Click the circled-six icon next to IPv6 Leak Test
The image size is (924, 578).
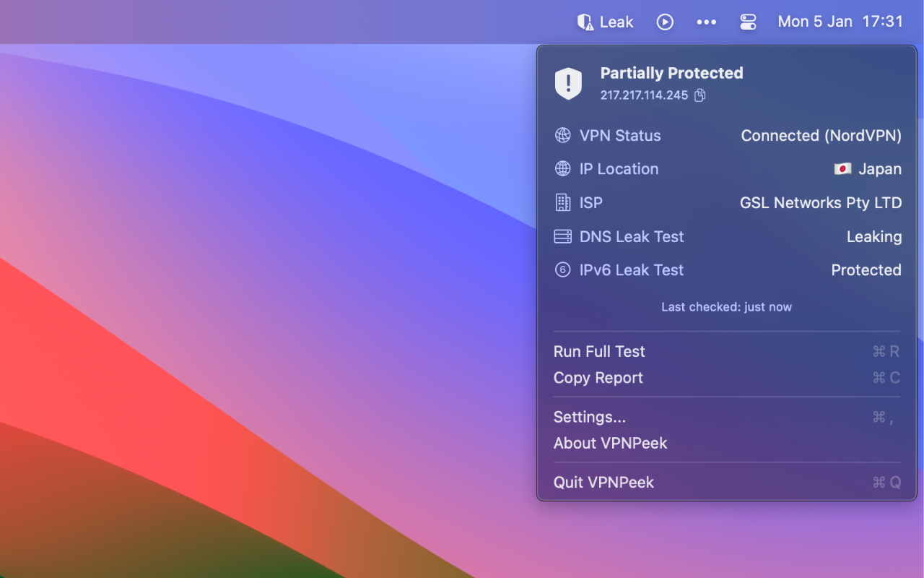pos(562,269)
